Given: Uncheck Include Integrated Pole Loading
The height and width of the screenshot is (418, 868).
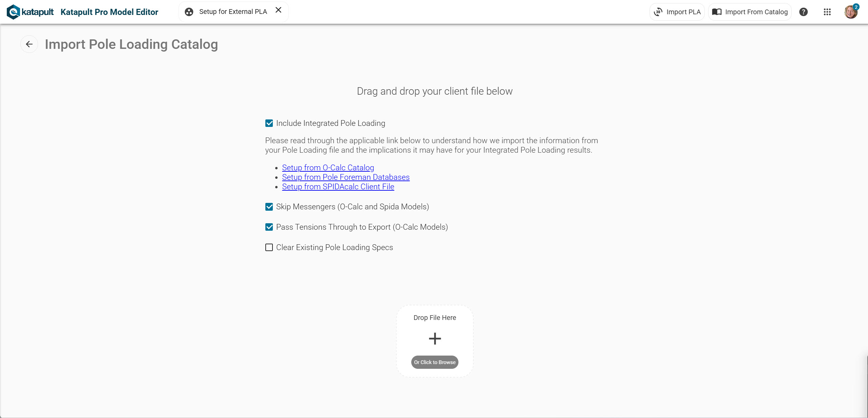Looking at the screenshot, I should (x=269, y=123).
